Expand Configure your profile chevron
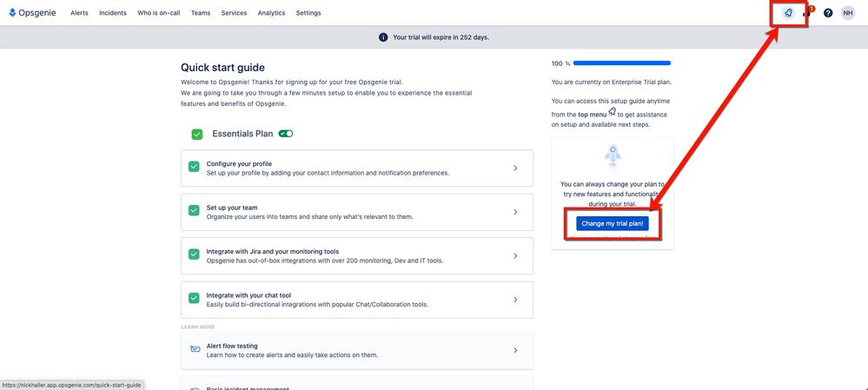The image size is (868, 390). (515, 168)
